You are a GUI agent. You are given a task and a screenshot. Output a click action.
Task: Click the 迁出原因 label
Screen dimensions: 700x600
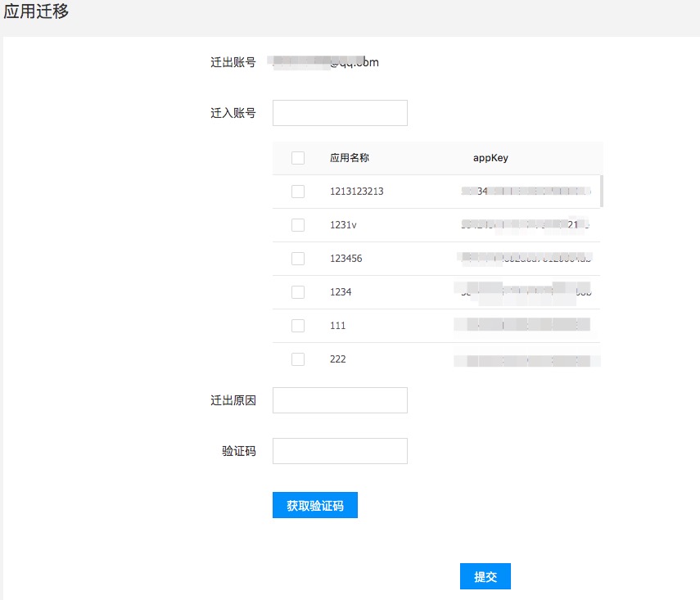(233, 400)
